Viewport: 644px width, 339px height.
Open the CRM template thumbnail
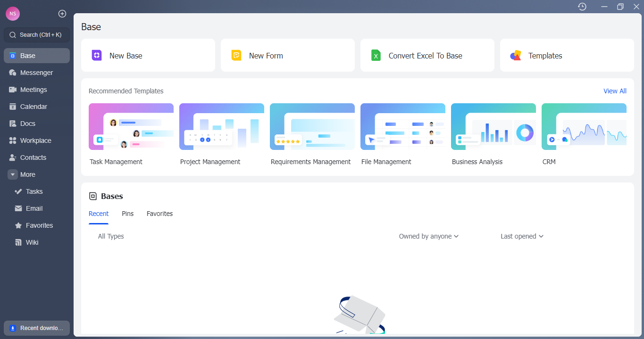584,127
